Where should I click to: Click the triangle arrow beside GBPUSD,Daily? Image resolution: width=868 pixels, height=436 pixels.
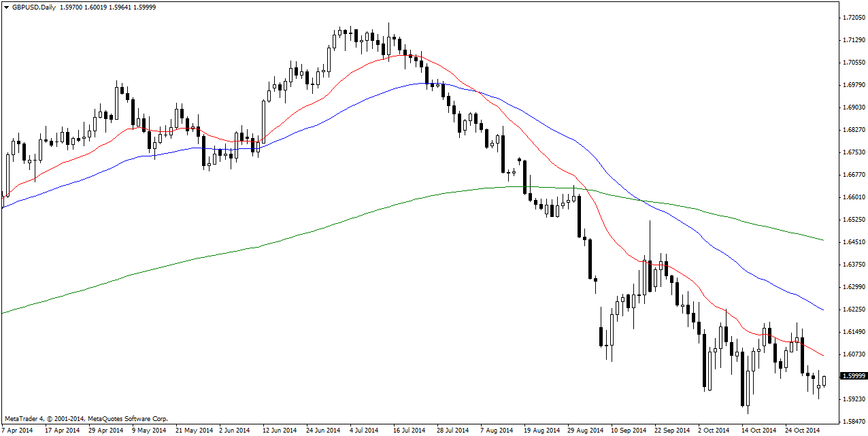coord(6,5)
